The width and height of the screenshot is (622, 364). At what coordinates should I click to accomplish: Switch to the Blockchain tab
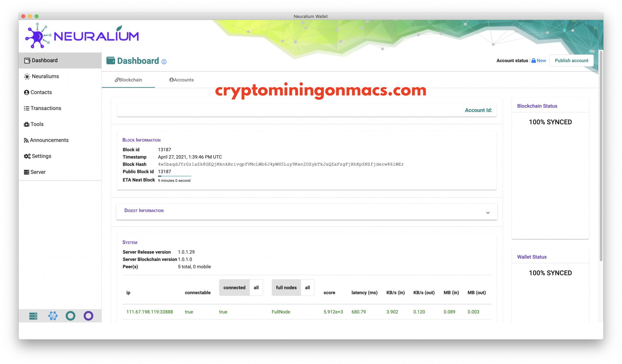pos(128,79)
